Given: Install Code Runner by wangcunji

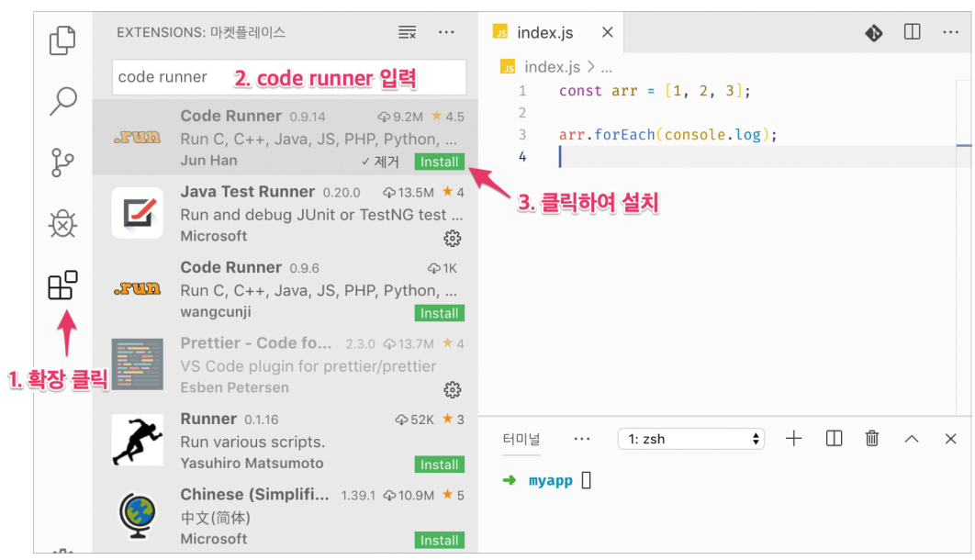Looking at the screenshot, I should 439,313.
